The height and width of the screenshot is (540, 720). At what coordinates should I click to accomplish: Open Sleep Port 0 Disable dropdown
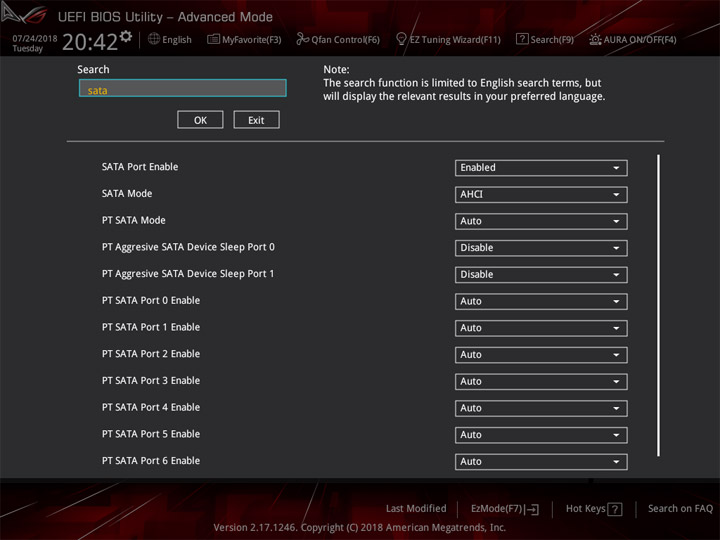541,248
